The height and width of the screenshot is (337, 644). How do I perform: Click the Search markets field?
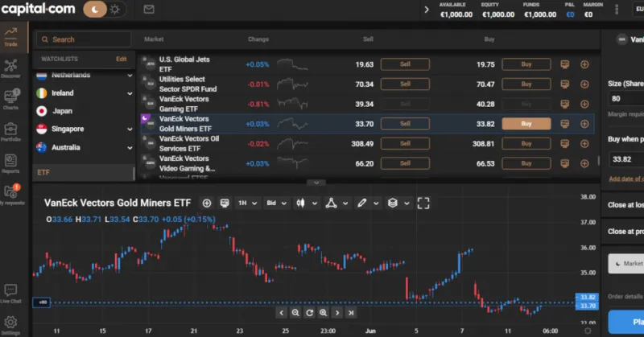[84, 39]
